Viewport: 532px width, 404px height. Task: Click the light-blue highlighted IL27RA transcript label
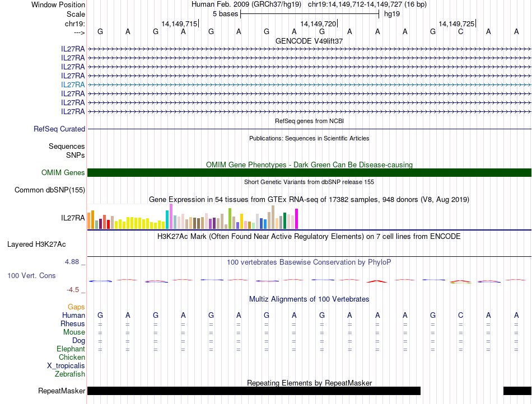tap(73, 84)
